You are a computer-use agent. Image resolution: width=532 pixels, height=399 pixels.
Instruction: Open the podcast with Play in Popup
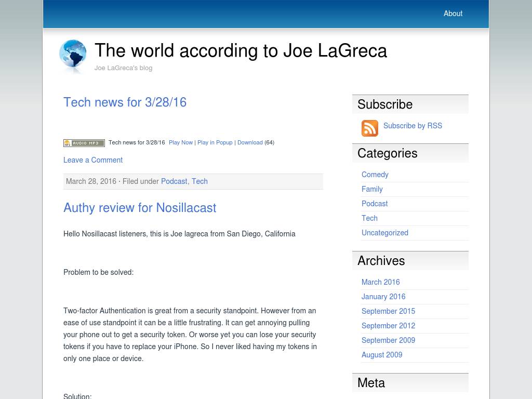tap(215, 142)
